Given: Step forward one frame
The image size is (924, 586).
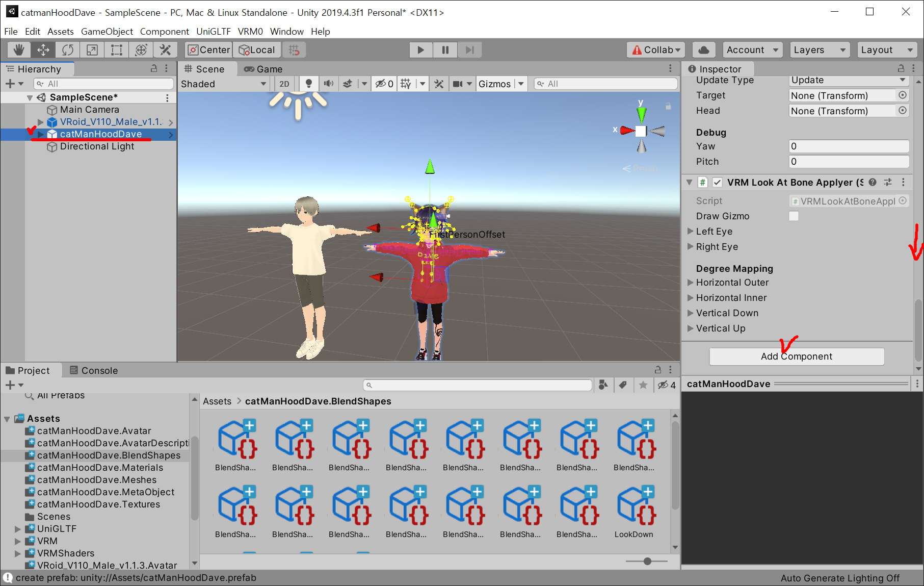Looking at the screenshot, I should [469, 50].
